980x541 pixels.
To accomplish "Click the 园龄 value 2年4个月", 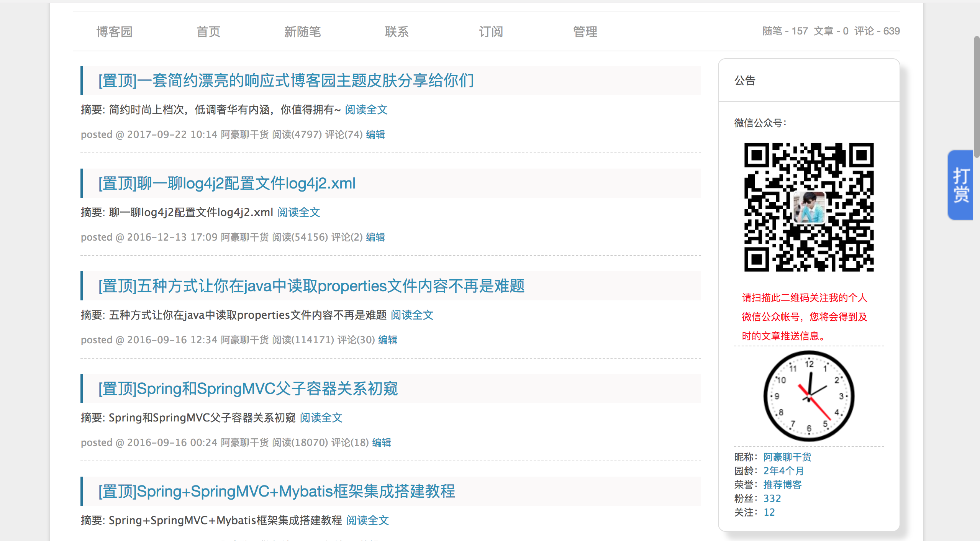I will click(783, 471).
